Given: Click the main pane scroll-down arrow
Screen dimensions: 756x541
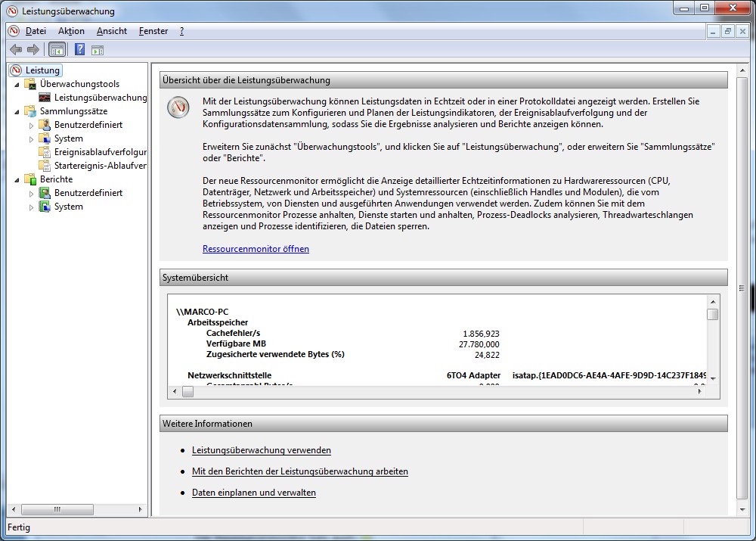Looking at the screenshot, I should point(742,510).
